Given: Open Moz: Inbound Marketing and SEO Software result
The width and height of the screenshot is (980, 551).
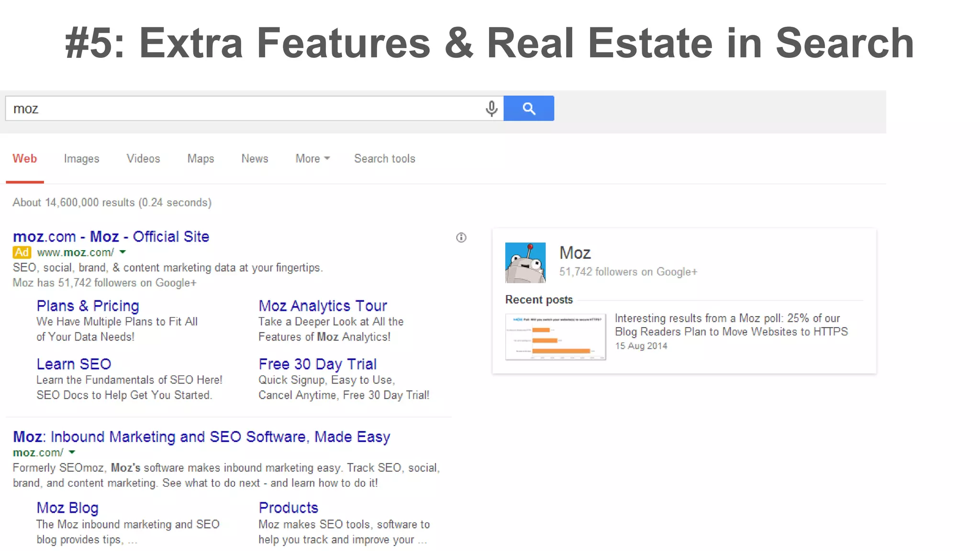Looking at the screenshot, I should pos(201,437).
